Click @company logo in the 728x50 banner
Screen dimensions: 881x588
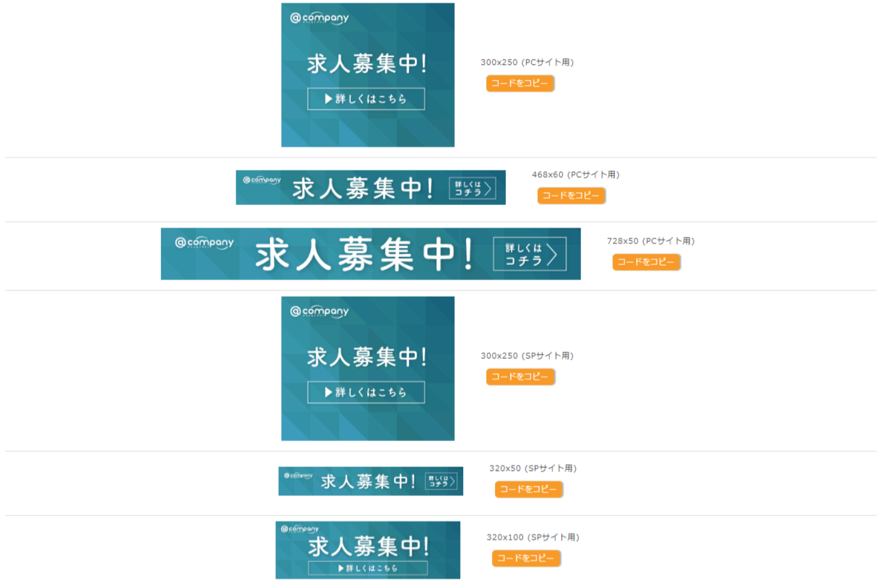204,243
